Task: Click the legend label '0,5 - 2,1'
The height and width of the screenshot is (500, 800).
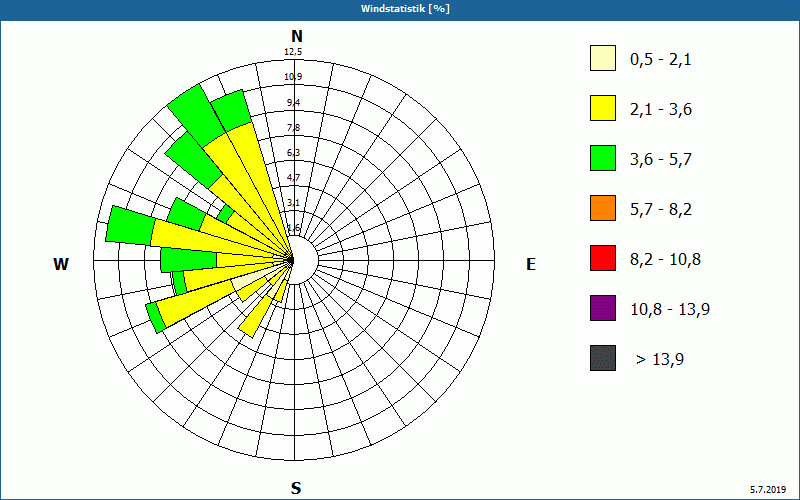Action: point(661,60)
